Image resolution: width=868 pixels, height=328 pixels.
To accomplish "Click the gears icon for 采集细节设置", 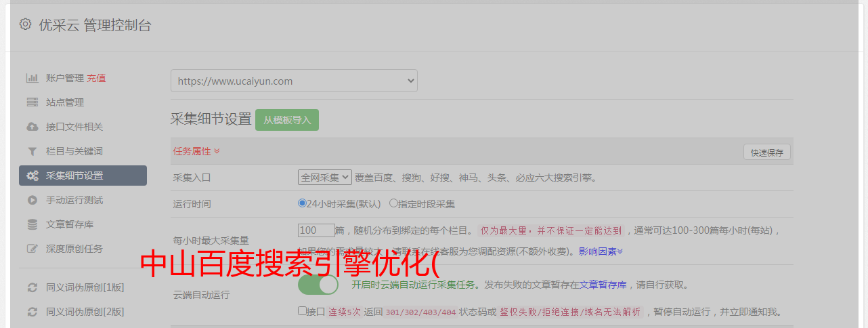I will click(x=32, y=176).
